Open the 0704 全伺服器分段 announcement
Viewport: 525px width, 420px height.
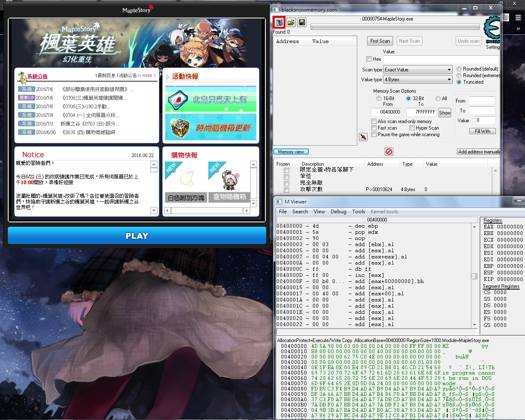pos(90,115)
